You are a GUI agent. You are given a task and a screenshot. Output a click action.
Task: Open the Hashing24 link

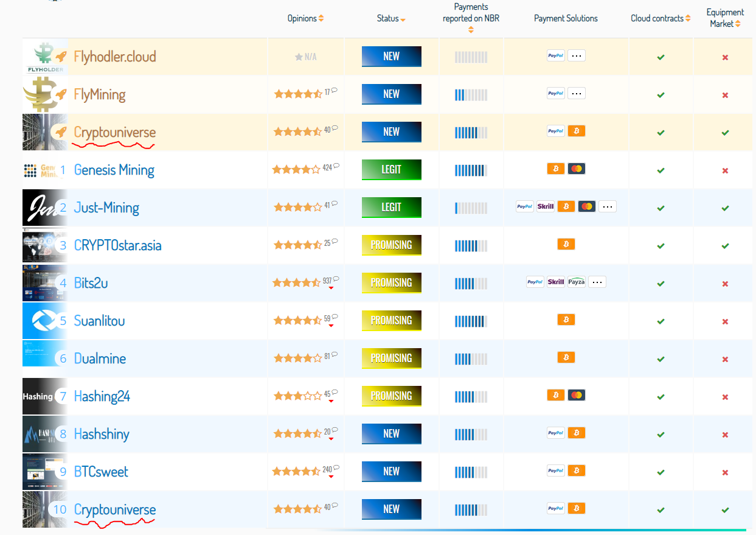point(102,396)
